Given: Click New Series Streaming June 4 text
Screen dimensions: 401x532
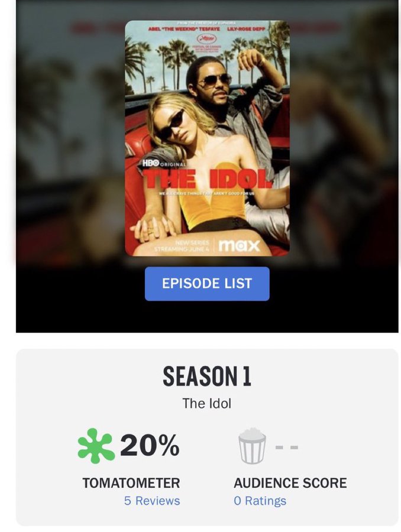Looking at the screenshot, I should tap(182, 246).
